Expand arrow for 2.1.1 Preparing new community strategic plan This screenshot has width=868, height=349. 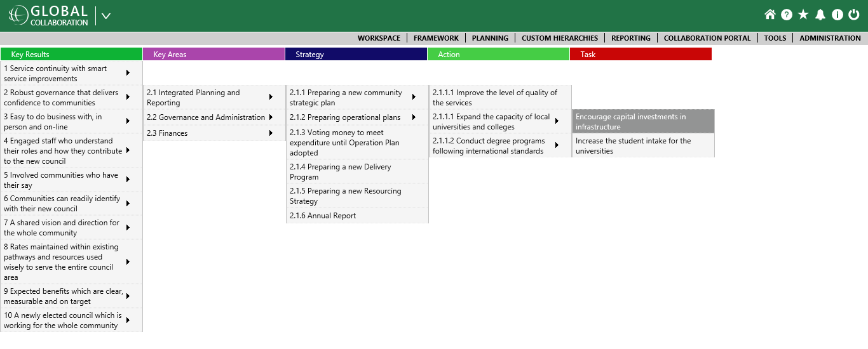414,97
